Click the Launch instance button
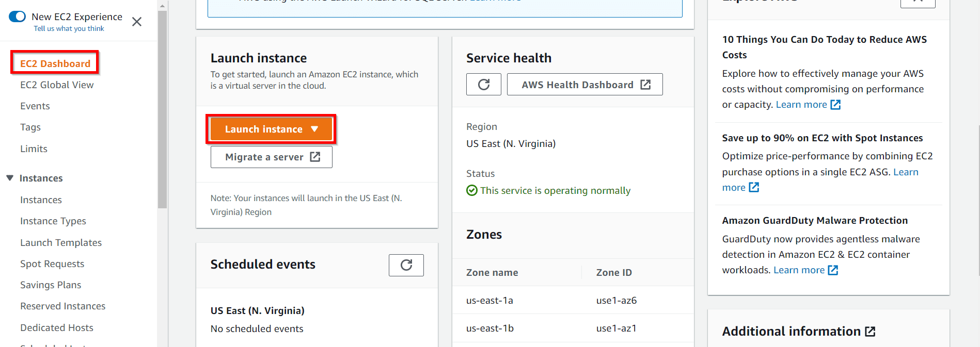980x347 pixels. [264, 129]
